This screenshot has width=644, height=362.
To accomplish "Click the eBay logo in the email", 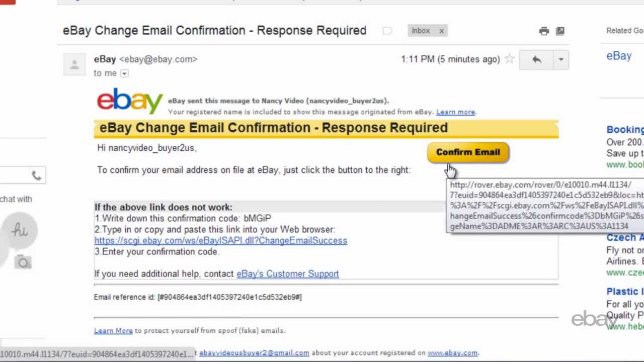I will click(x=130, y=101).
